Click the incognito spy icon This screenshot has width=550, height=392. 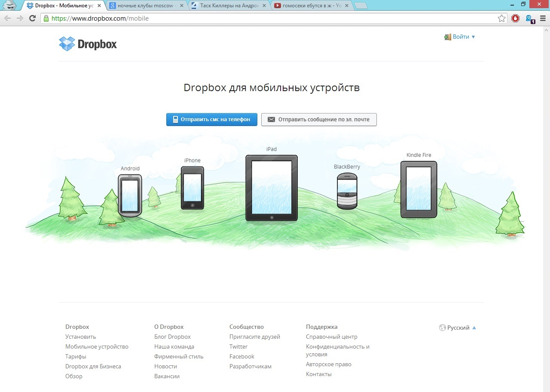(x=9, y=5)
